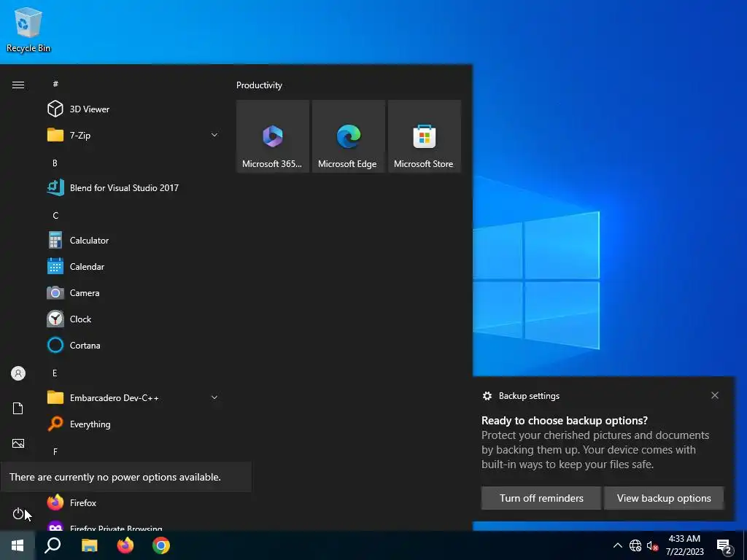Click the 'F' letter group header
This screenshot has height=560, width=747.
pyautogui.click(x=55, y=451)
